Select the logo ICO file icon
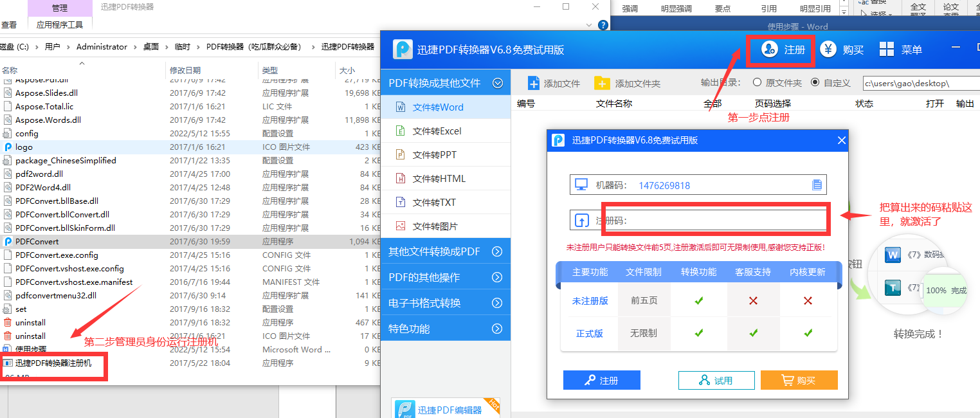 (8, 147)
